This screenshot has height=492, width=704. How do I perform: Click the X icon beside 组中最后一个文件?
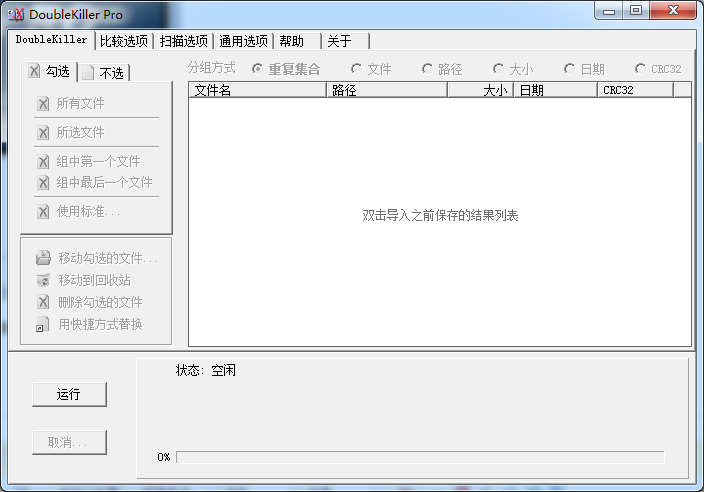point(43,182)
